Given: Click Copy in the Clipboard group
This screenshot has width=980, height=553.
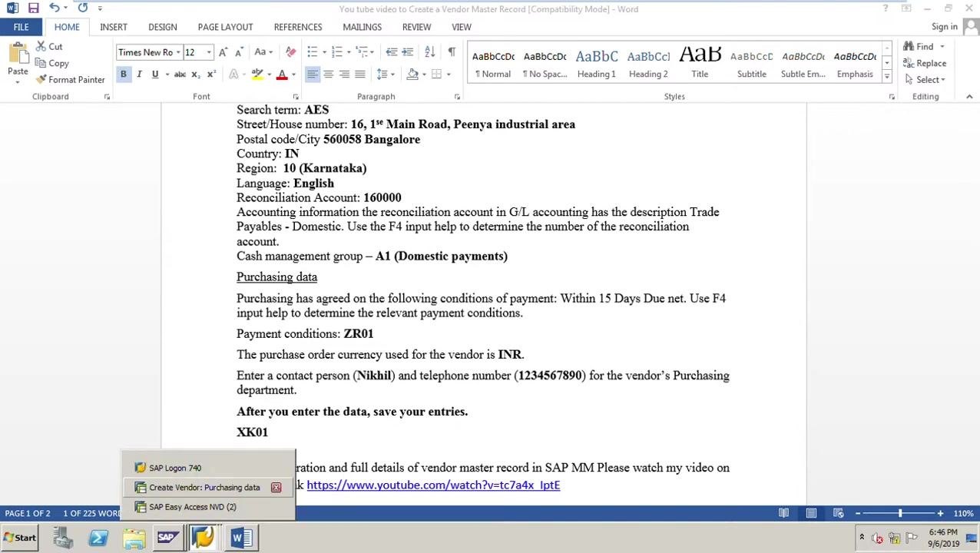Looking at the screenshot, I should tap(51, 63).
